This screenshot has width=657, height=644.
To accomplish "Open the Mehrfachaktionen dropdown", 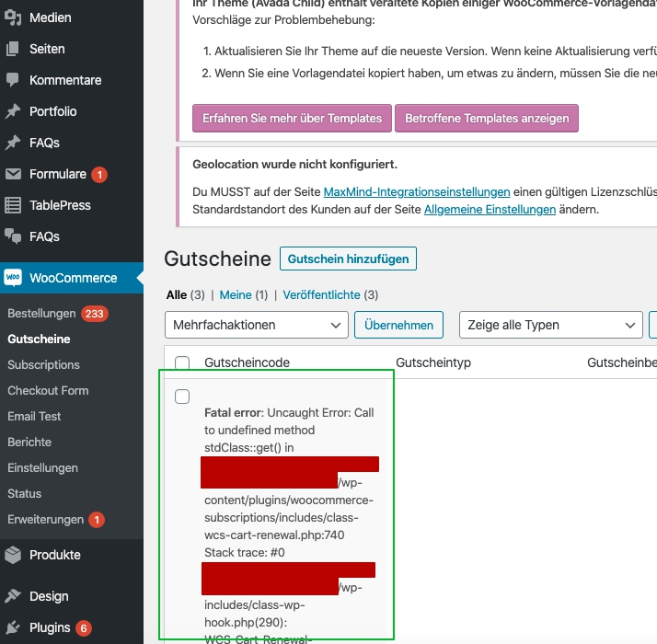I will pyautogui.click(x=257, y=325).
